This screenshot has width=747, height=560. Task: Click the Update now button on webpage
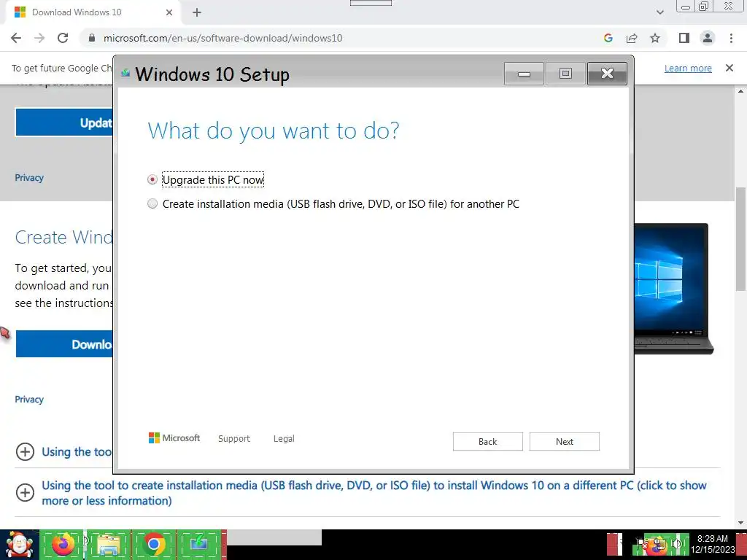pos(64,122)
